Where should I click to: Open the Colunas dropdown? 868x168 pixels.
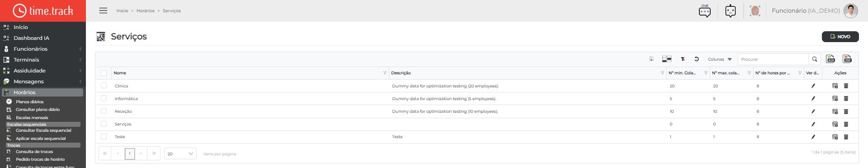720,59
